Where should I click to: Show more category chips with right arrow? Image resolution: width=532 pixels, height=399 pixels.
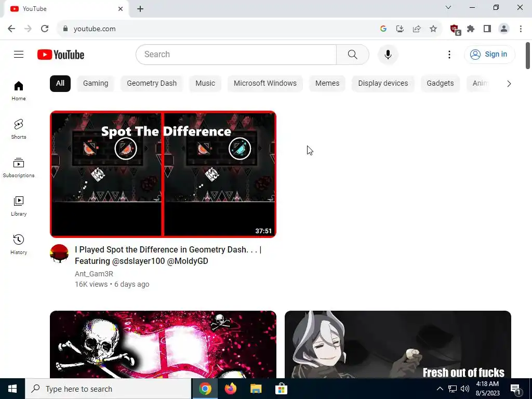[509, 84]
